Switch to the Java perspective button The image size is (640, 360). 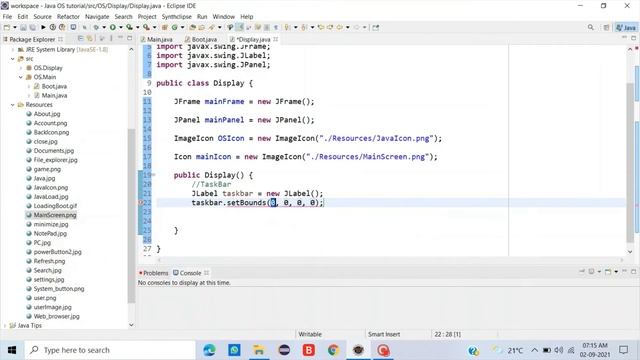click(x=626, y=27)
